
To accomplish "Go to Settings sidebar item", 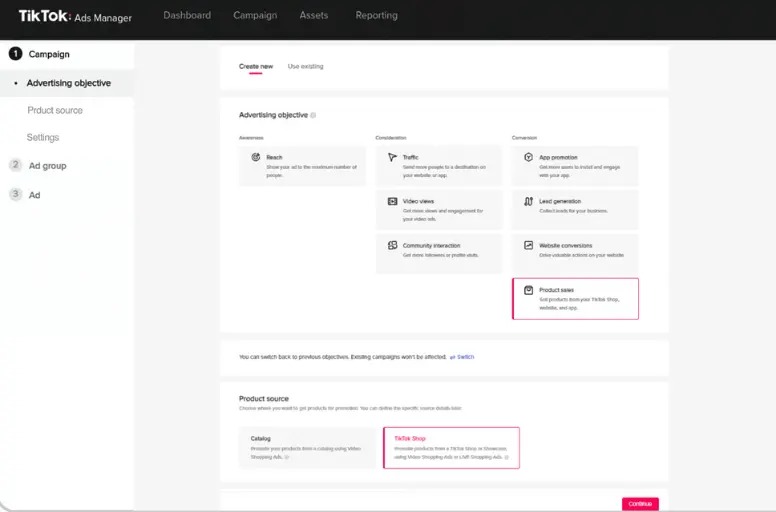I will (x=43, y=138).
